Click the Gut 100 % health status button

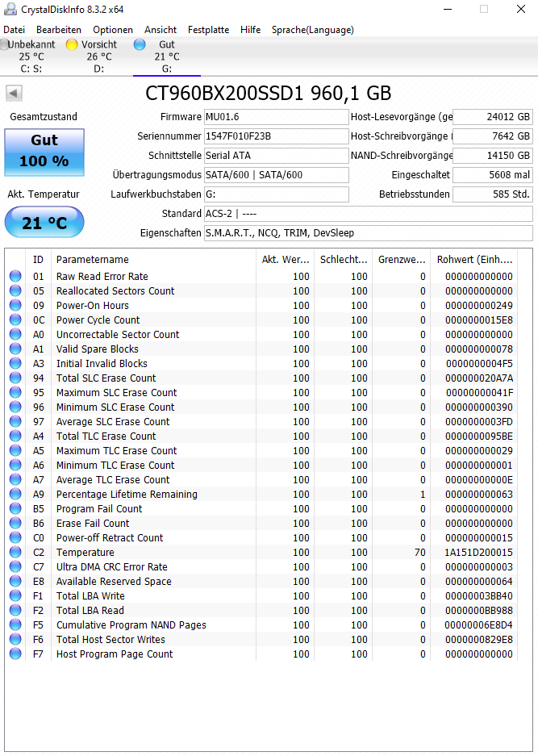[x=44, y=152]
